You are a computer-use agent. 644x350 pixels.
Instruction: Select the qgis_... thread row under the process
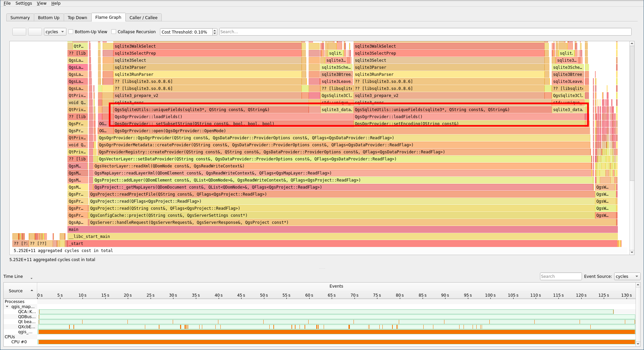25,332
